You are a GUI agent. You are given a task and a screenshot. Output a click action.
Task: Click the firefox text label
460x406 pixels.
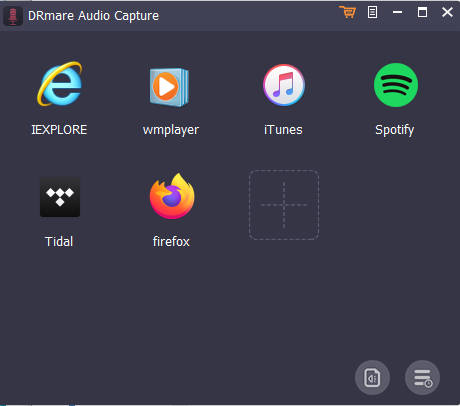coord(171,242)
